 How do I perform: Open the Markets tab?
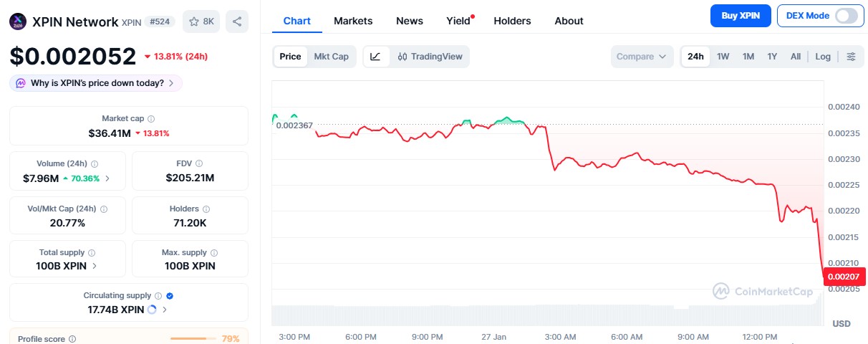tap(353, 21)
